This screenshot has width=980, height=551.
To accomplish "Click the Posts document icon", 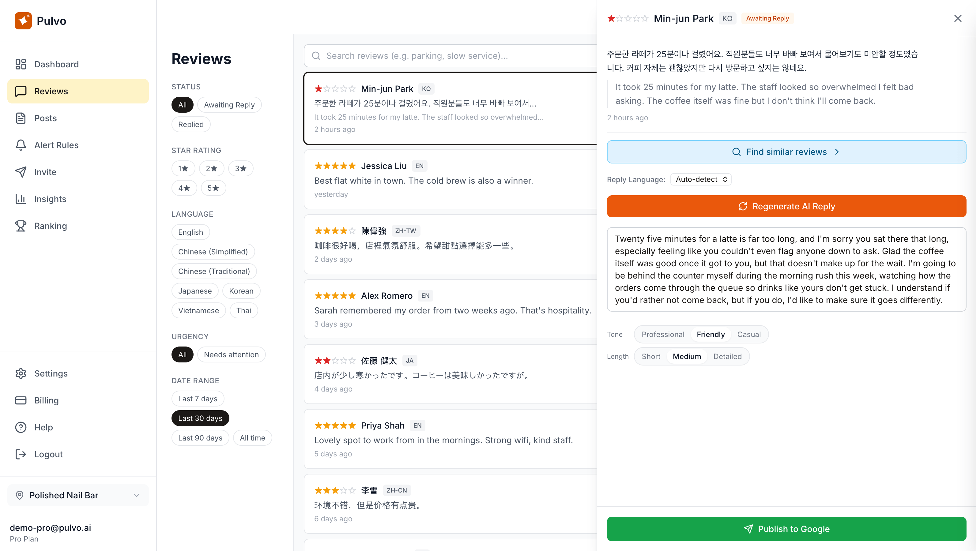I will tap(21, 118).
